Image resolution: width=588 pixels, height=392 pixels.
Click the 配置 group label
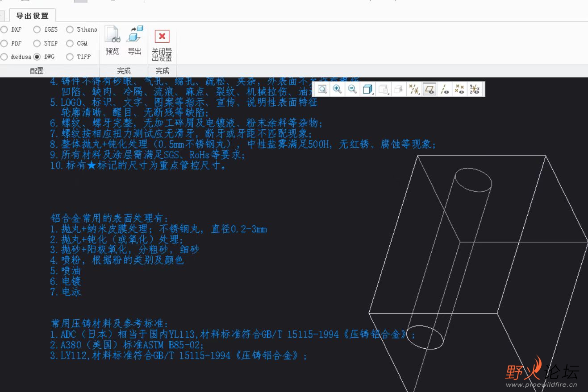pyautogui.click(x=37, y=70)
